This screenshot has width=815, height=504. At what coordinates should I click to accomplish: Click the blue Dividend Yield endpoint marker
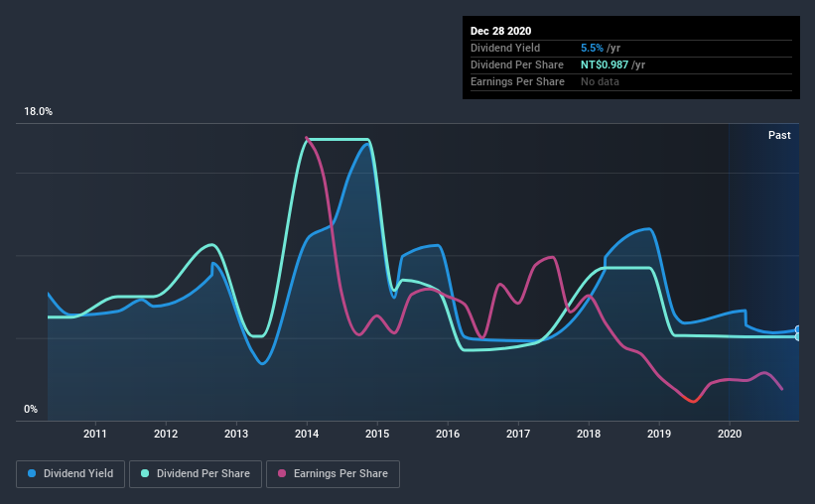[798, 329]
